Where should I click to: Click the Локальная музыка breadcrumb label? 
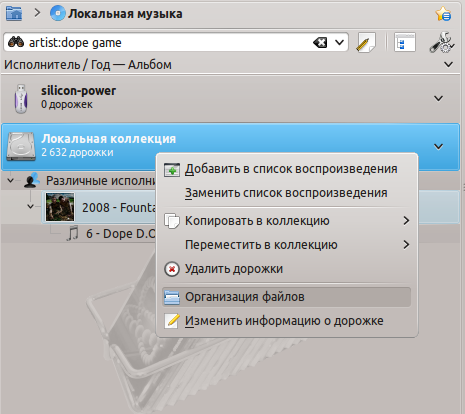pos(125,14)
